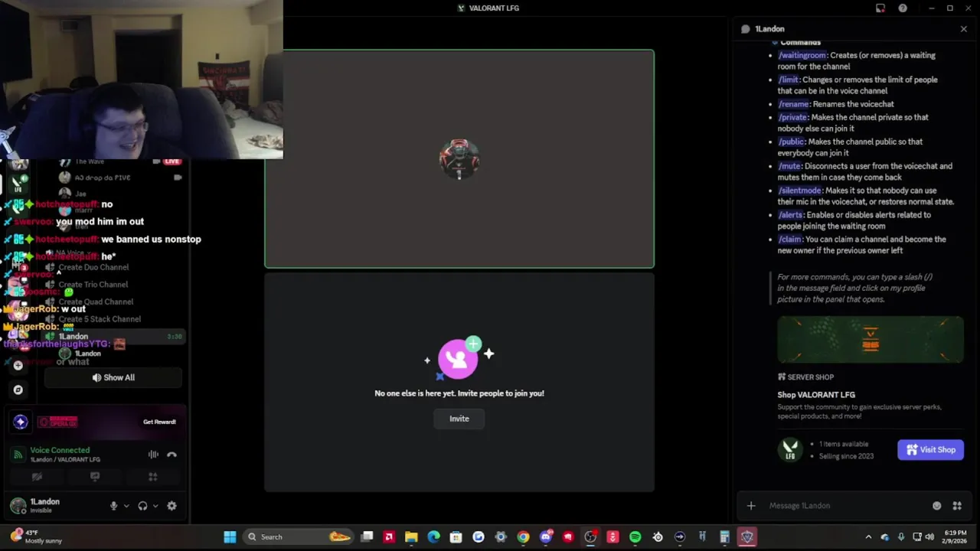Click the /waitingroom command tag

click(802, 55)
